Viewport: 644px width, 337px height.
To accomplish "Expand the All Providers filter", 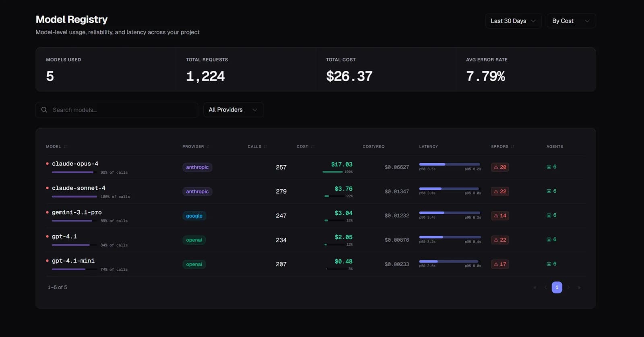I will click(233, 110).
